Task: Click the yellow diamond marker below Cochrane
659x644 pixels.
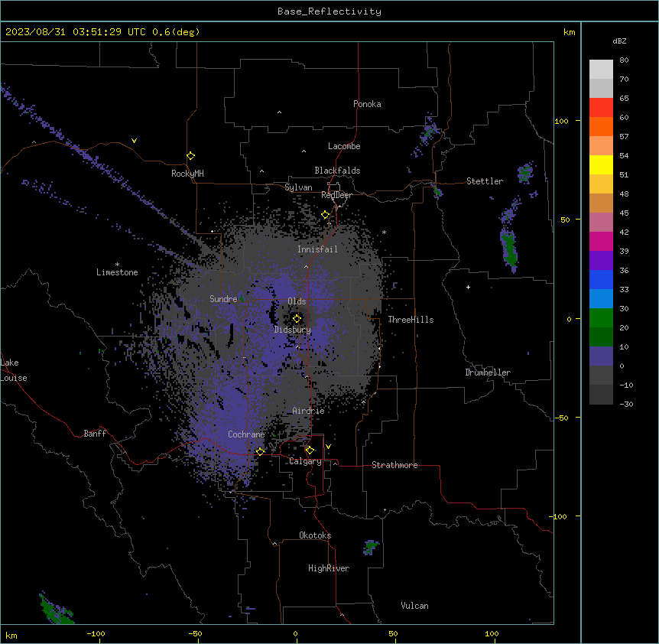Action: 260,451
